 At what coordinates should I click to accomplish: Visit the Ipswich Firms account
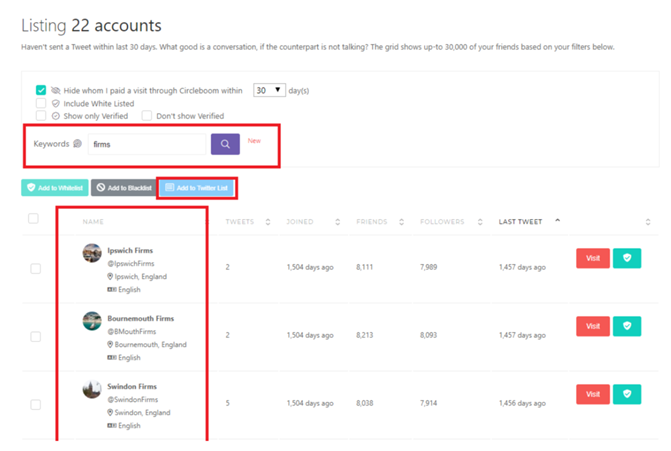click(593, 258)
